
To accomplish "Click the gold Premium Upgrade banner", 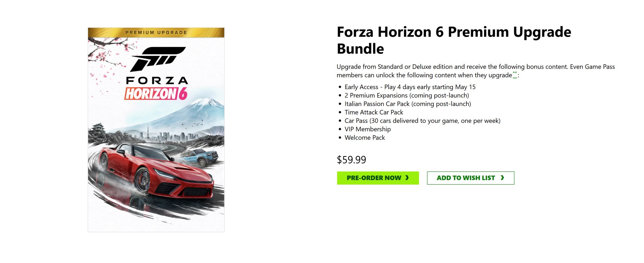I will coord(156,32).
